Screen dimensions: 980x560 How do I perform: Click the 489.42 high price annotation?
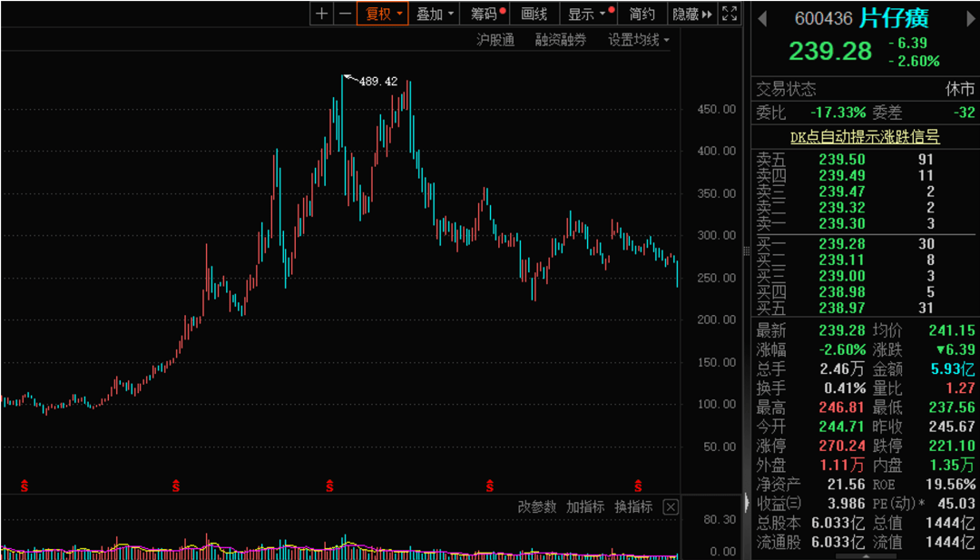point(377,82)
